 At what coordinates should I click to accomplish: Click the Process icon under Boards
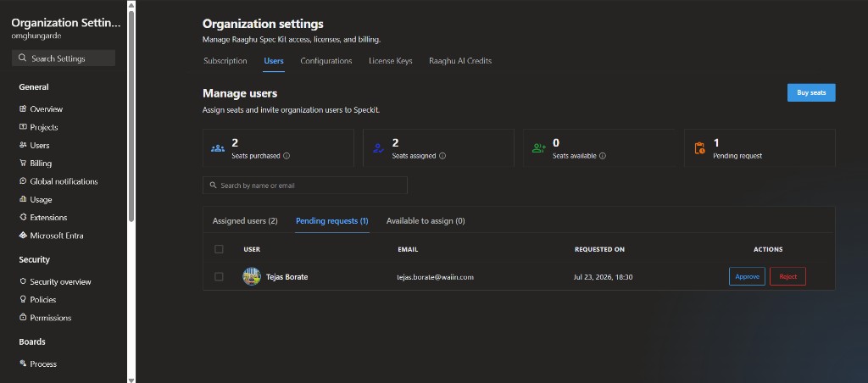point(23,364)
